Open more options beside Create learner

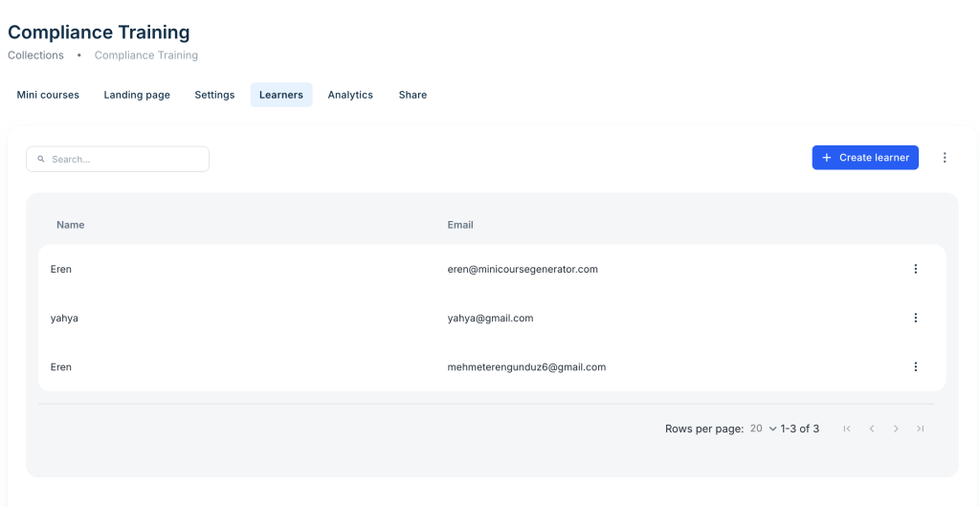(x=945, y=158)
